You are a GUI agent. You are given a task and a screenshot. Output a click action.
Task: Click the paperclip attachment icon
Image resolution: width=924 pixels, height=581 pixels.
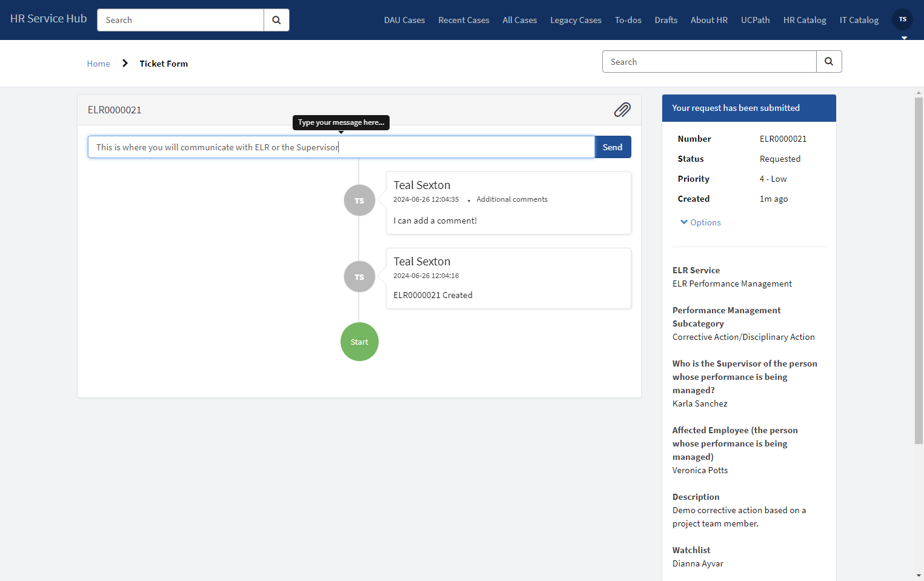pyautogui.click(x=622, y=110)
